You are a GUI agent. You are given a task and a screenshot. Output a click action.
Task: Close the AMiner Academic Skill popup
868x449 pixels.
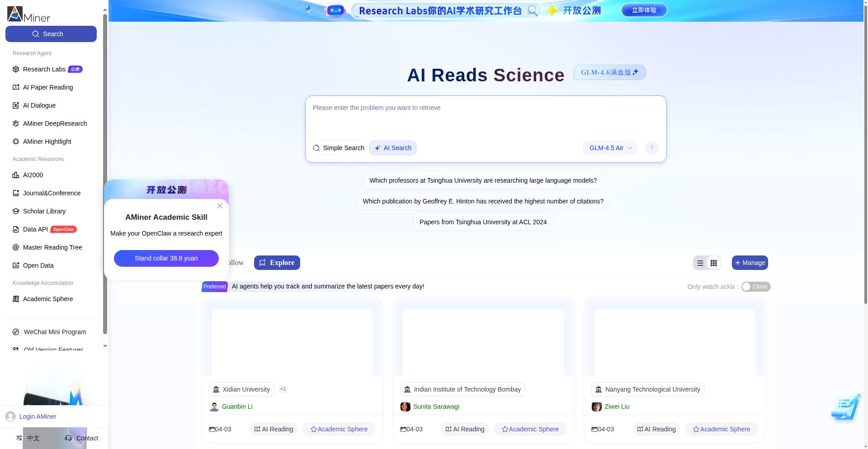pyautogui.click(x=220, y=206)
